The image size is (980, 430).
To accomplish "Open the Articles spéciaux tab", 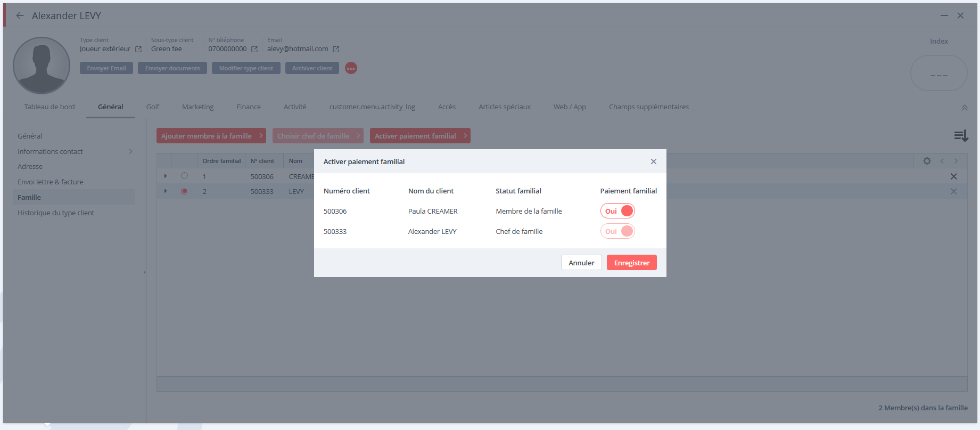I will pos(505,107).
